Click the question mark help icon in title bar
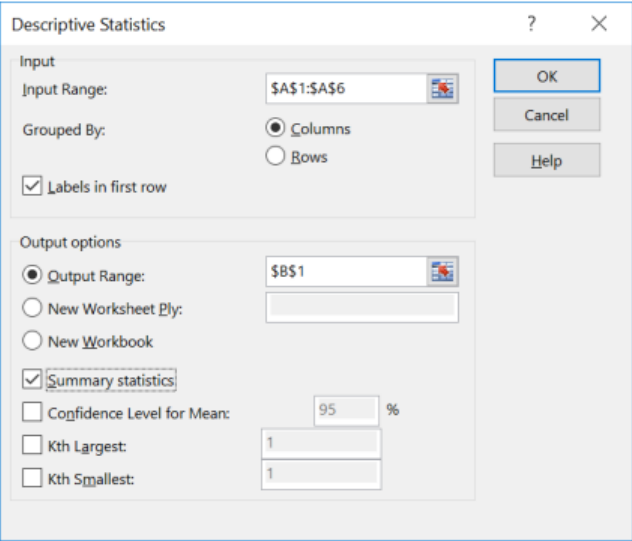The width and height of the screenshot is (632, 541). 532,24
